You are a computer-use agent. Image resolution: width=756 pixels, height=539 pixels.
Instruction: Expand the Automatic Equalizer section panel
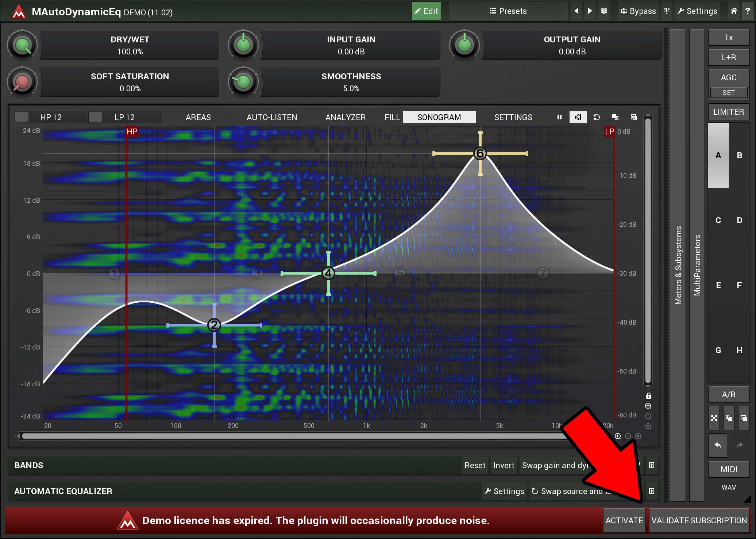pyautogui.click(x=652, y=491)
